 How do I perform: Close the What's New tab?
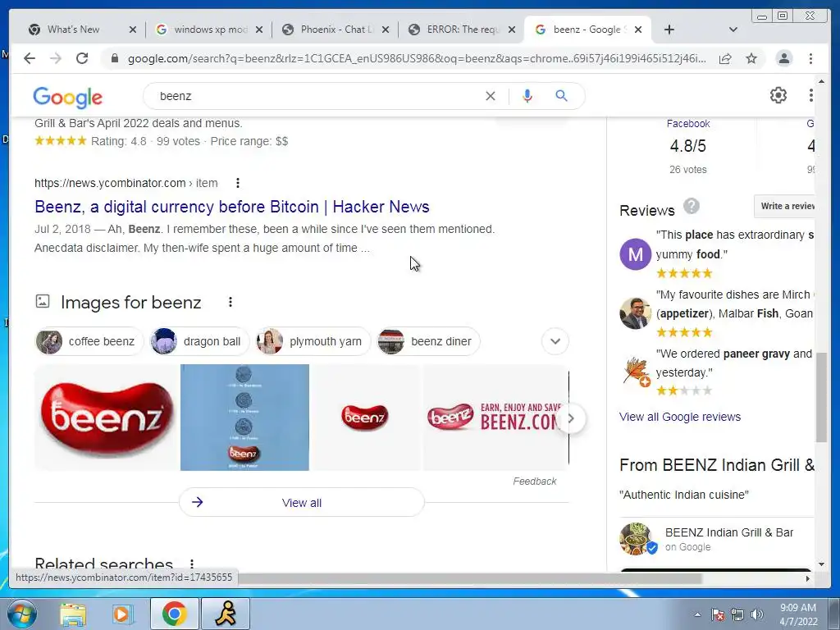(x=133, y=30)
